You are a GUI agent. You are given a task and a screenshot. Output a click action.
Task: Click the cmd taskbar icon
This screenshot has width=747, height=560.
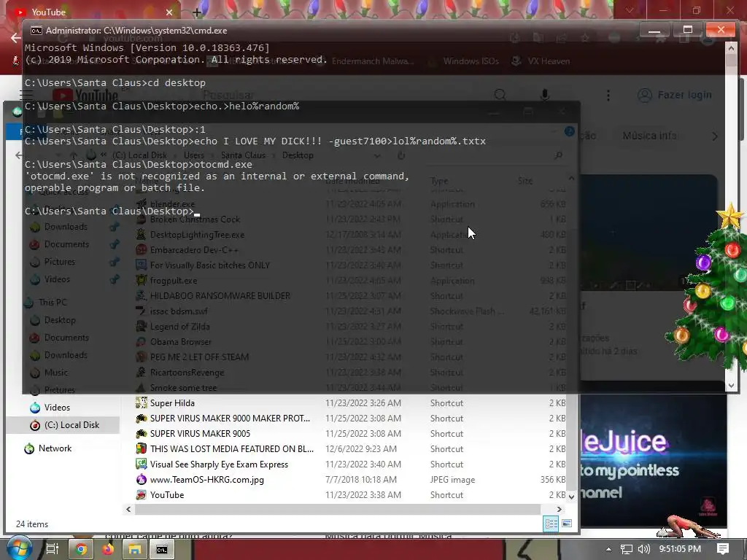tap(162, 550)
